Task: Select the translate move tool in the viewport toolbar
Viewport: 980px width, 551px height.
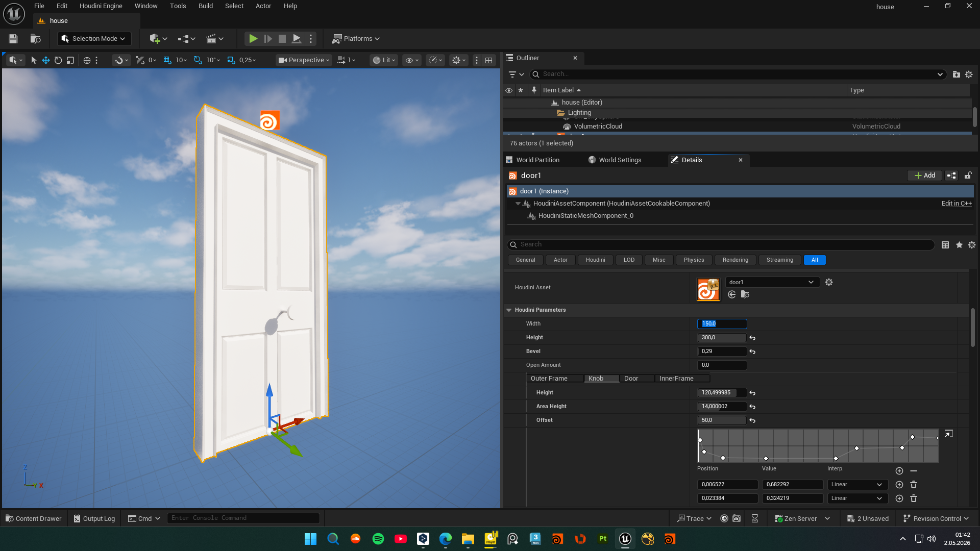Action: 46,60
